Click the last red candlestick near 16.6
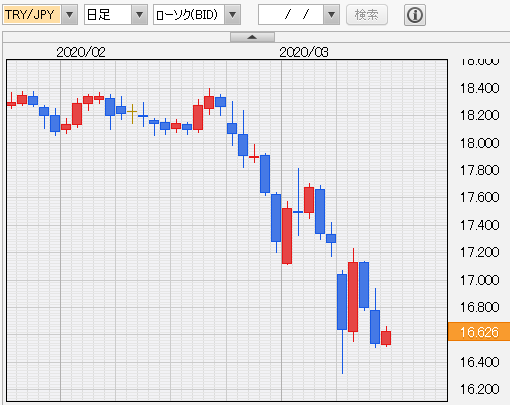510x405 pixels. coord(386,338)
